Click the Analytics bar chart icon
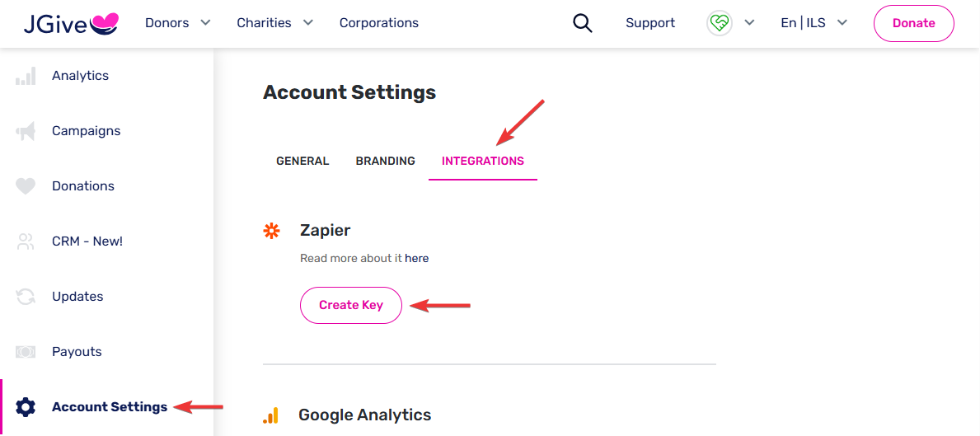Screen dimensions: 980x436 coord(26,76)
